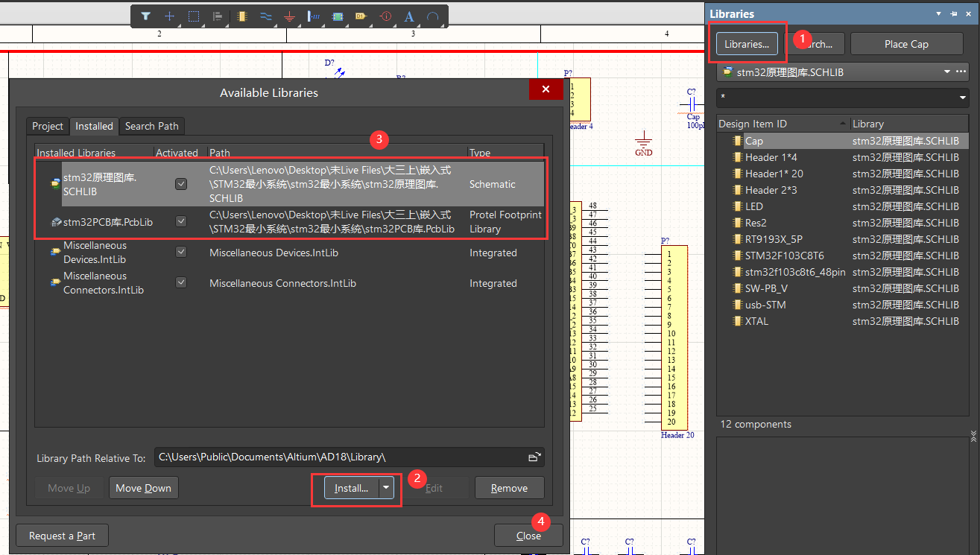Select the place wire tool
The image size is (980, 555).
[265, 16]
